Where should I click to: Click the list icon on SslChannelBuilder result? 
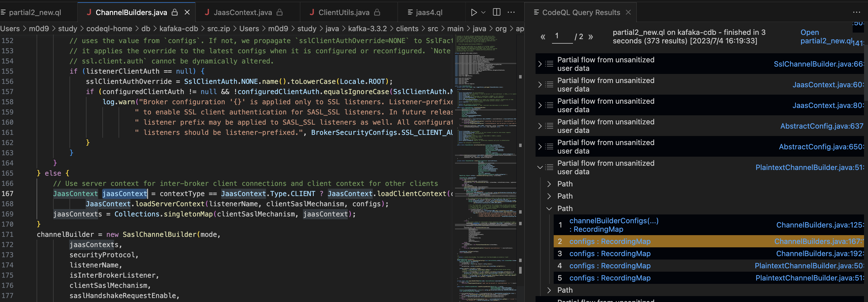click(x=549, y=64)
